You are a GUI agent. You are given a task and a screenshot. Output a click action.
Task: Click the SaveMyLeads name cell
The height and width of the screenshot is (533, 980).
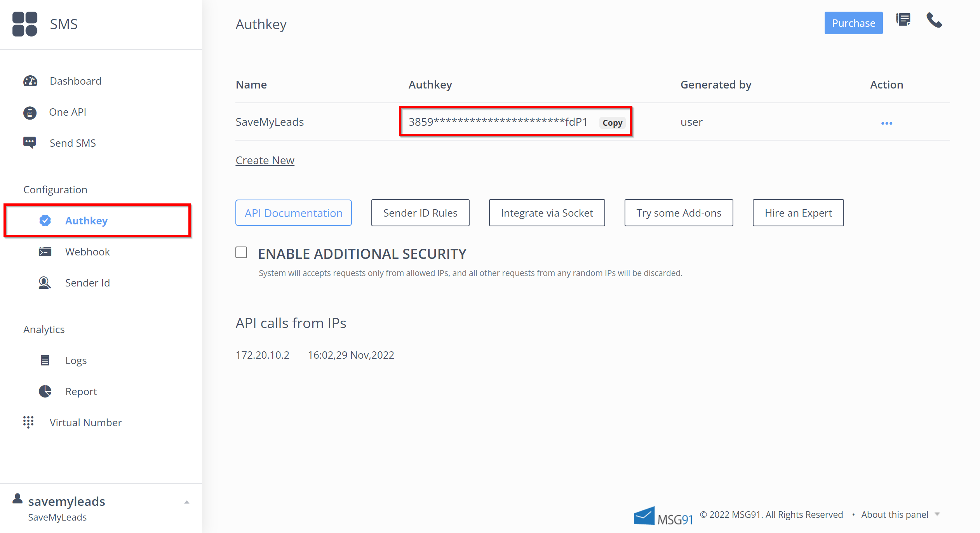tap(270, 122)
